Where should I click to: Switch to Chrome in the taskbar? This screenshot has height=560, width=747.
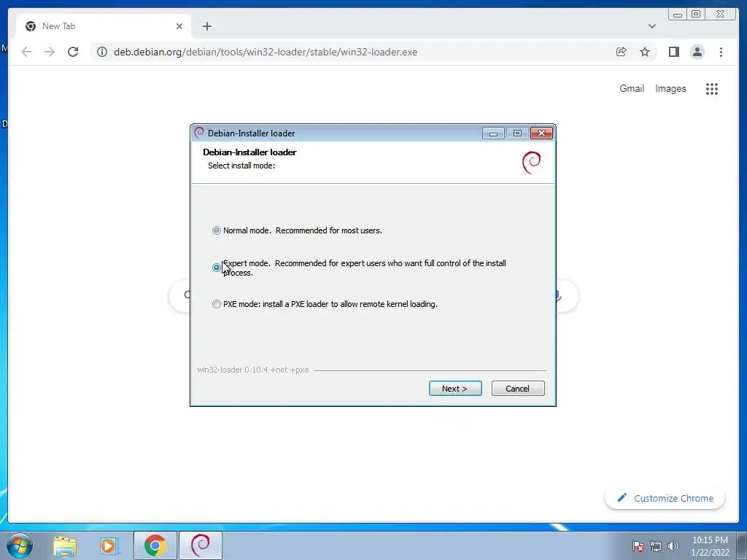tap(155, 545)
